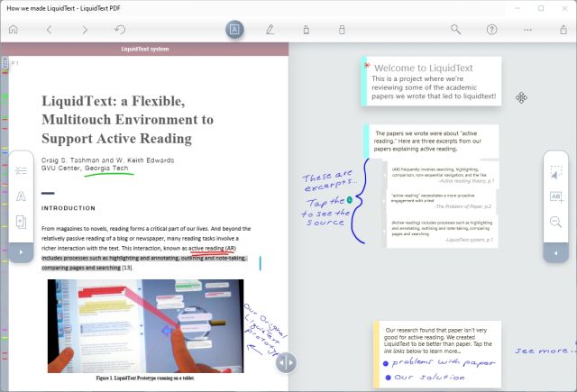Click the Figure 1 caption text
Viewport: 577px width, 392px height.
(x=145, y=378)
